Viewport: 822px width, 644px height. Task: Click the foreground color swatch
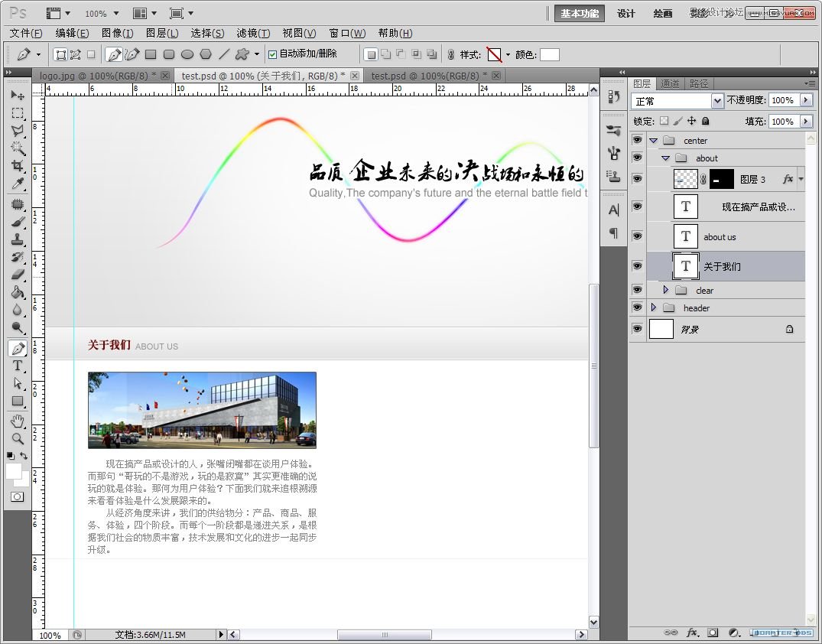[x=14, y=471]
